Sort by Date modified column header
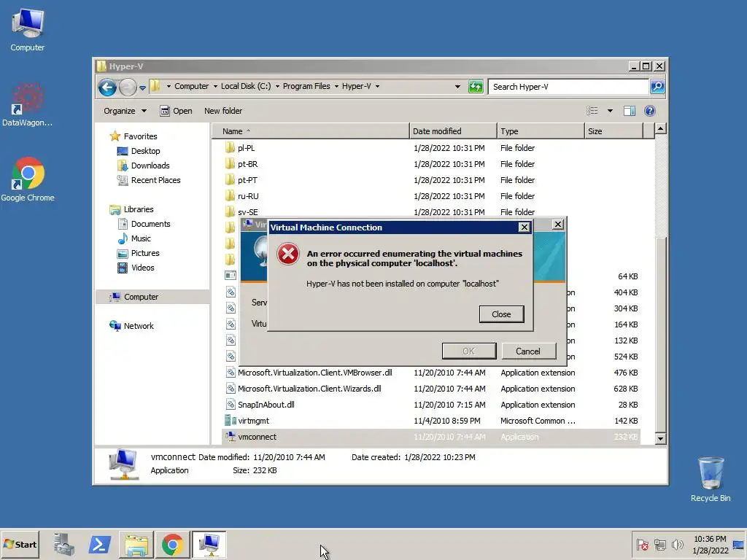The width and height of the screenshot is (747, 560). coord(452,131)
